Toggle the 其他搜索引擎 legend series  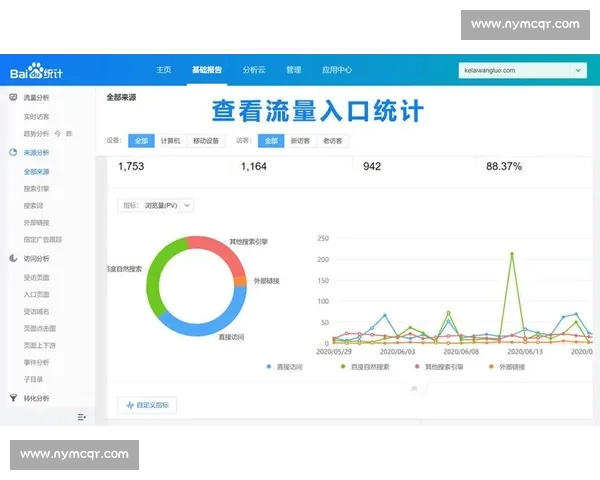pos(439,367)
